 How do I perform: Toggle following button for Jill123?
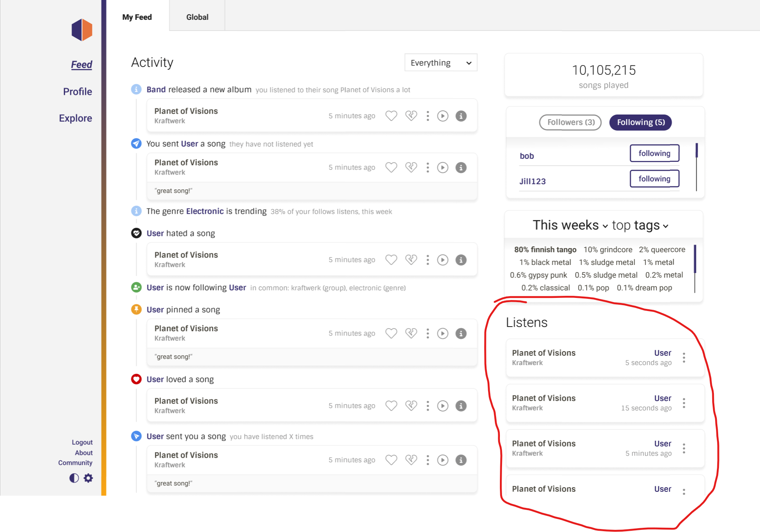pos(654,179)
